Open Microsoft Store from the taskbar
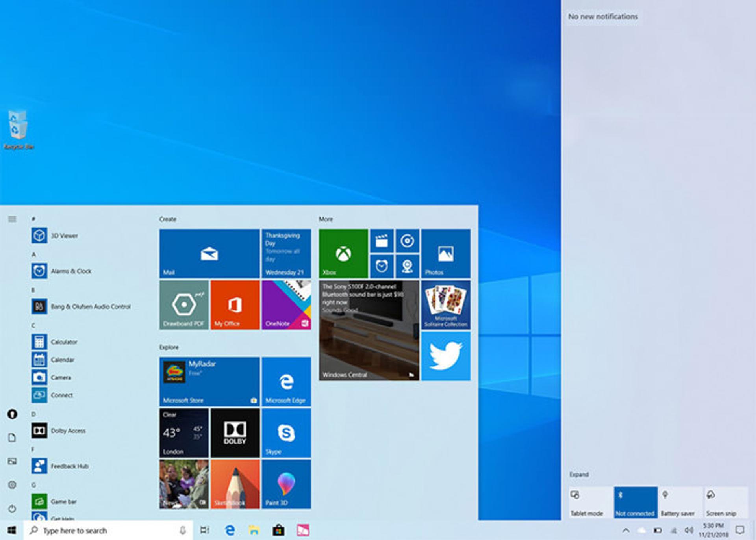The width and height of the screenshot is (756, 540). tap(278, 530)
